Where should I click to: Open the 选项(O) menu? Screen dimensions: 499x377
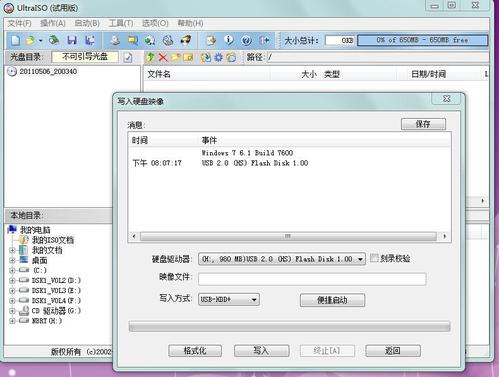click(155, 23)
